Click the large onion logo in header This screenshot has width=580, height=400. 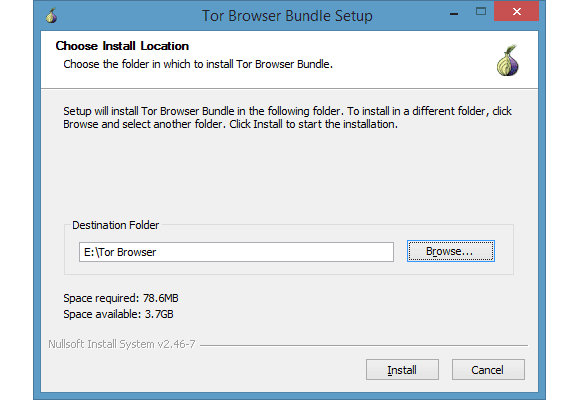pyautogui.click(x=508, y=60)
